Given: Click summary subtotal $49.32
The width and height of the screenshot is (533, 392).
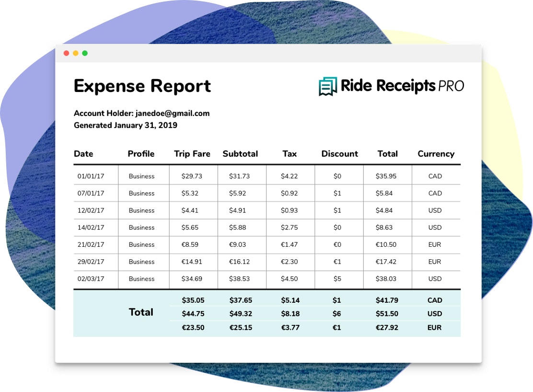Looking at the screenshot, I should 241,314.
